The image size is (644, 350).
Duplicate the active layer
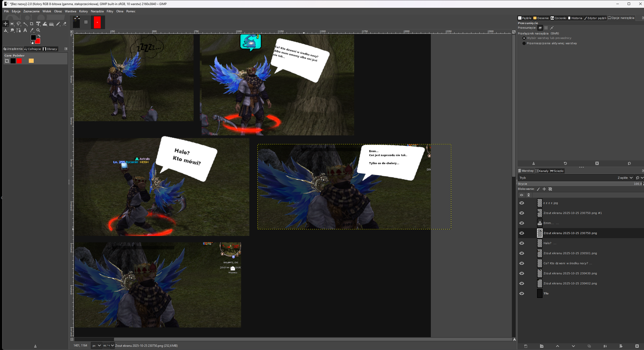pyautogui.click(x=589, y=346)
